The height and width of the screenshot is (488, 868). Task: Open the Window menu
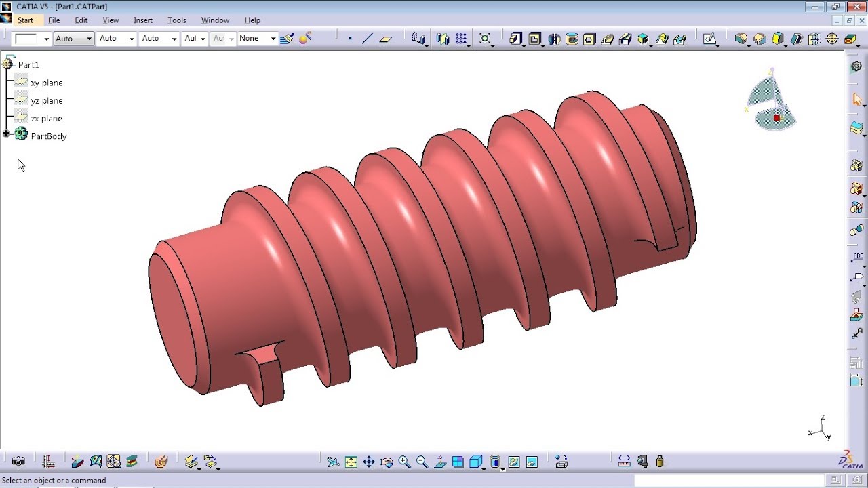tap(216, 20)
